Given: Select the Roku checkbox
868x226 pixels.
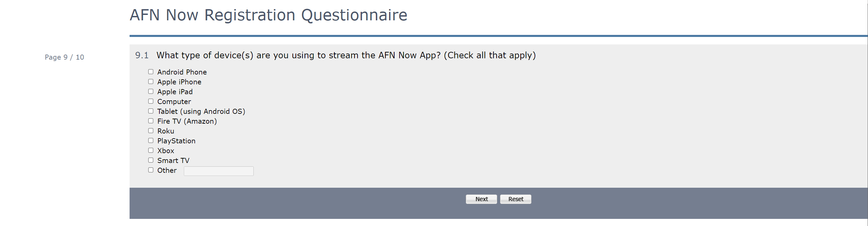Looking at the screenshot, I should click(x=151, y=131).
